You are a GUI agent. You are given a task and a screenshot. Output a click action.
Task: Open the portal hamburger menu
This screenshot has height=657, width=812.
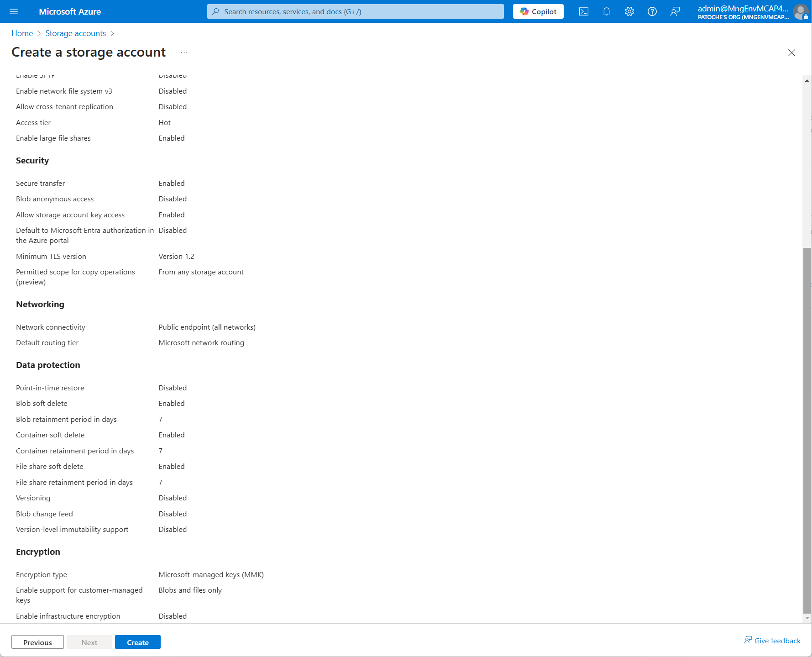13,11
